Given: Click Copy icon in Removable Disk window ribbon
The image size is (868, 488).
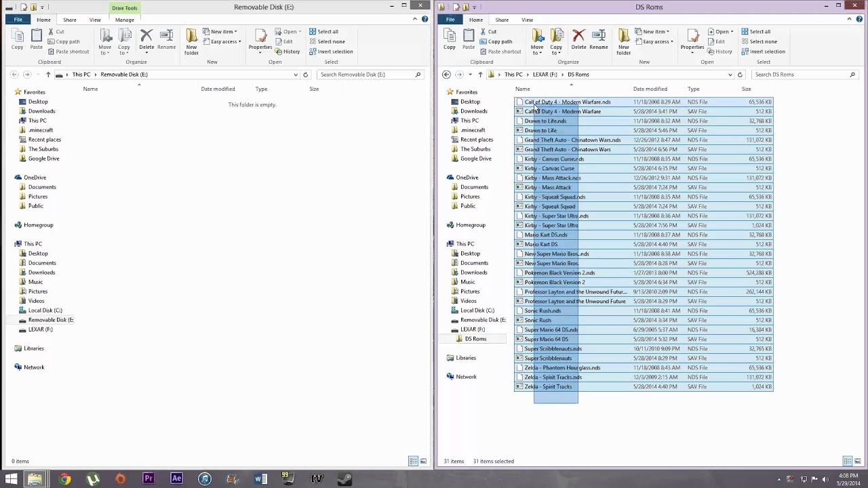Looking at the screenshot, I should (x=17, y=39).
